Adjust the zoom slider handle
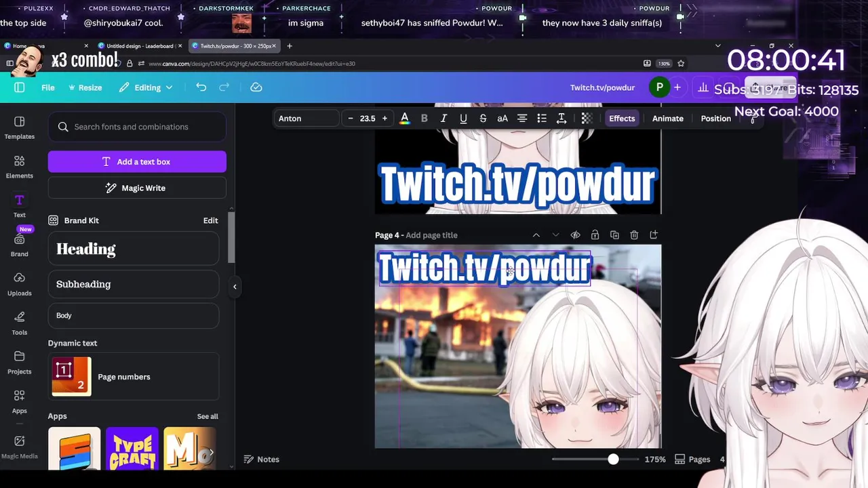 613,460
